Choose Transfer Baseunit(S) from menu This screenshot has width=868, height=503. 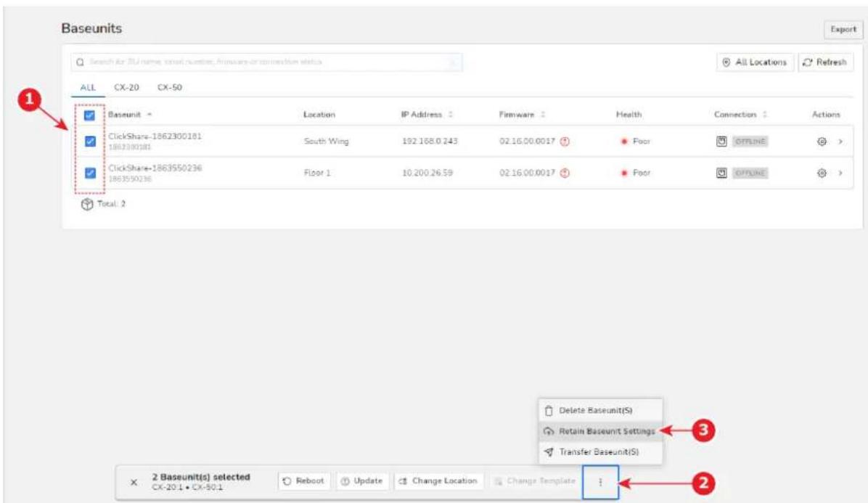[x=601, y=452]
